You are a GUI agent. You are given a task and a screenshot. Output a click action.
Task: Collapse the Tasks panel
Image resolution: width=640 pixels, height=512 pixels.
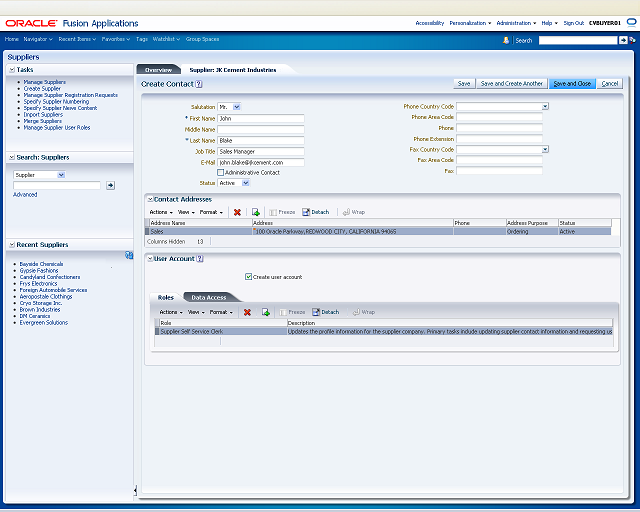(12, 70)
